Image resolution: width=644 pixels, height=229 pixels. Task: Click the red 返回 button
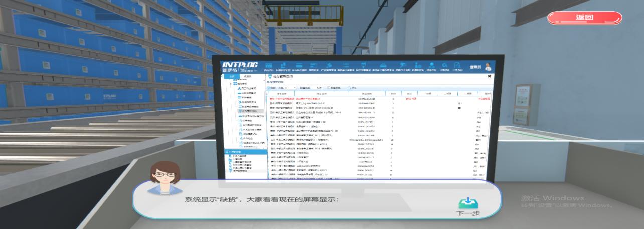[584, 17]
